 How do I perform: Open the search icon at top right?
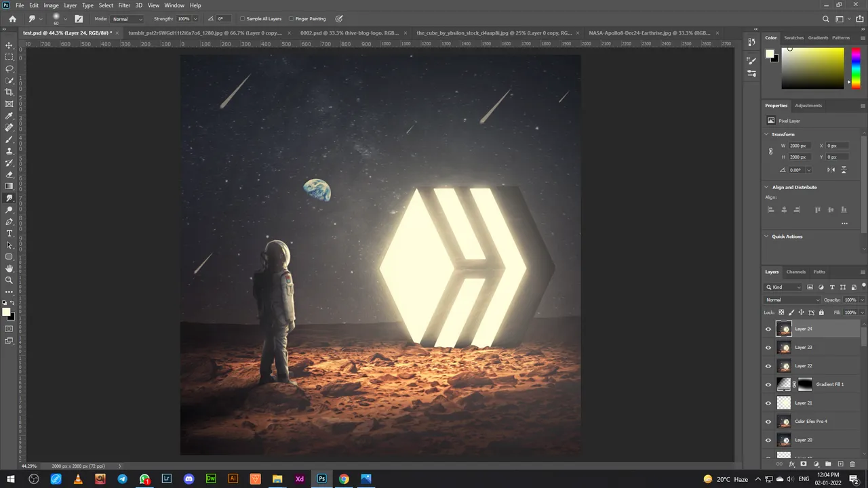[825, 19]
